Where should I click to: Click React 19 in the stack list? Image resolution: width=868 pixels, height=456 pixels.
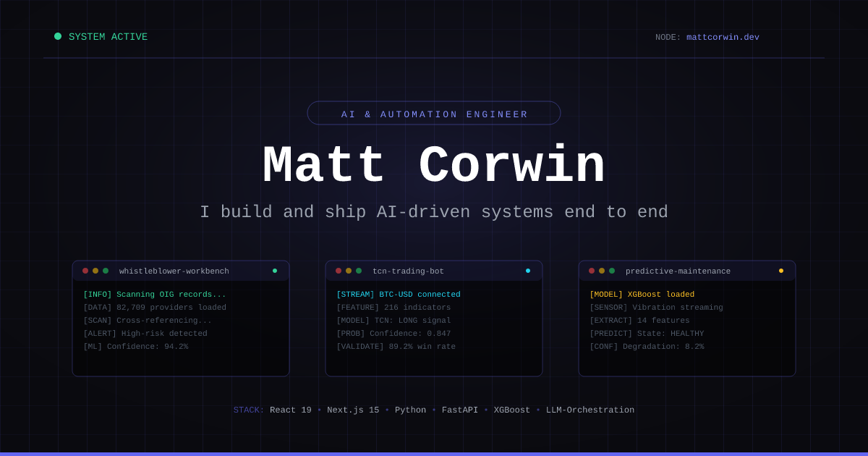pos(291,410)
